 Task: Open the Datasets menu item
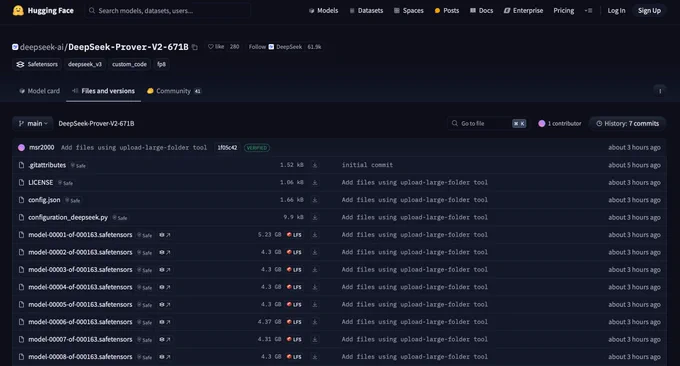366,10
